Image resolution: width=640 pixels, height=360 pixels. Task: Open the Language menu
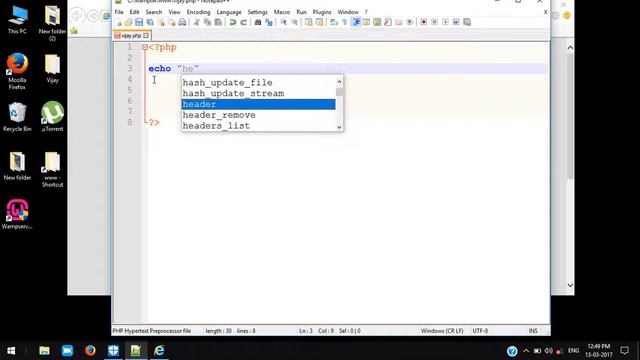click(x=229, y=12)
